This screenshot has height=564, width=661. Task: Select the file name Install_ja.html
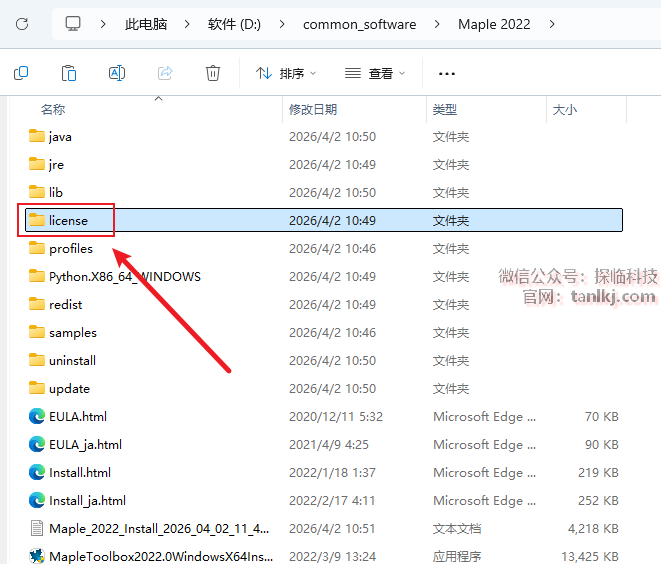coord(87,500)
